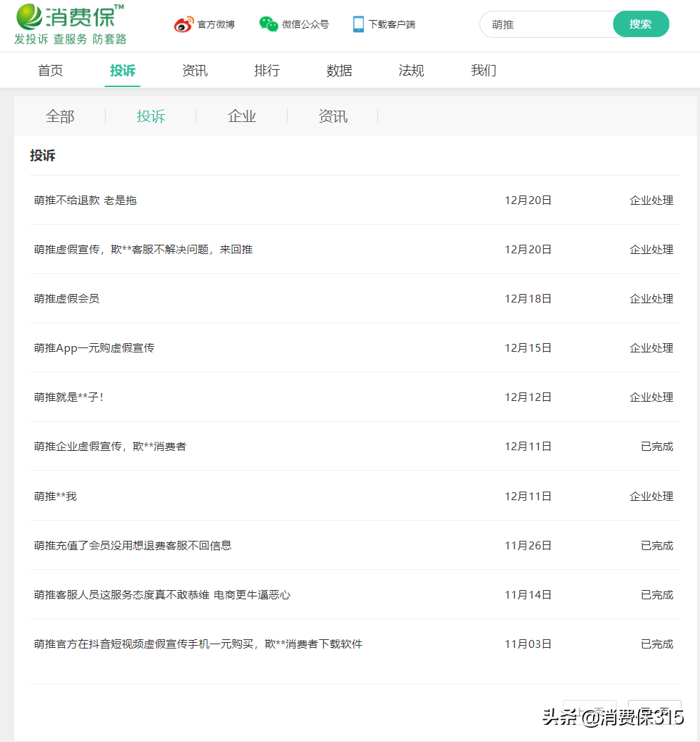
Task: Open the 官方微博 text link
Action: 215,24
